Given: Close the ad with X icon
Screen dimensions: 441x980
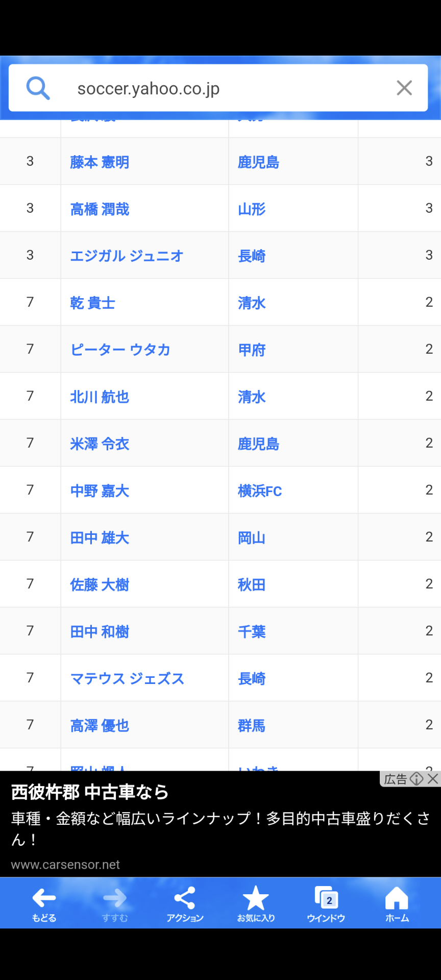Looking at the screenshot, I should (433, 778).
